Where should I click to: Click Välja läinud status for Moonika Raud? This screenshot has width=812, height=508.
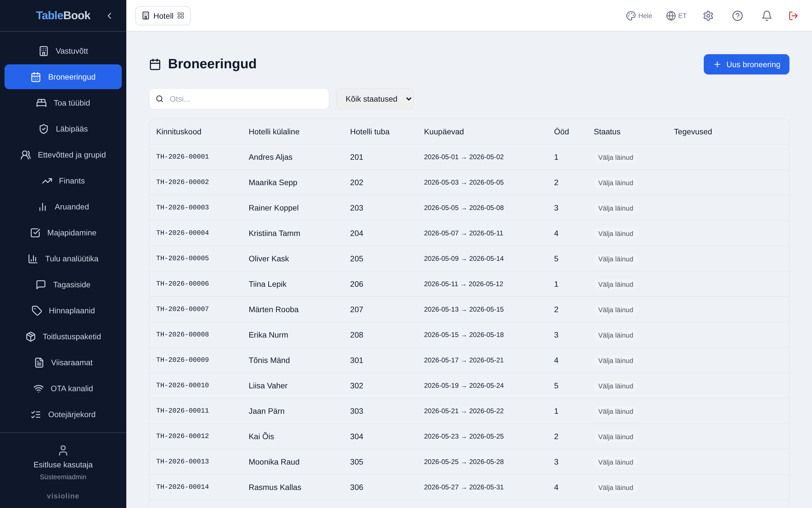click(x=615, y=462)
